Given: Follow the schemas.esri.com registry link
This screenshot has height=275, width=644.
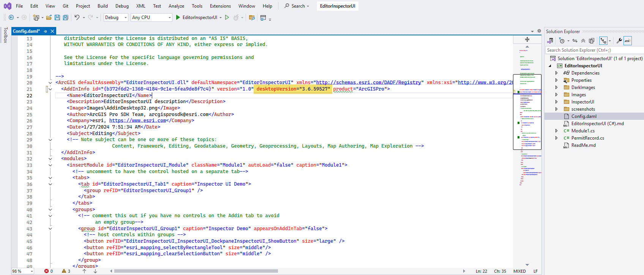Looking at the screenshot, I should click(x=369, y=83).
